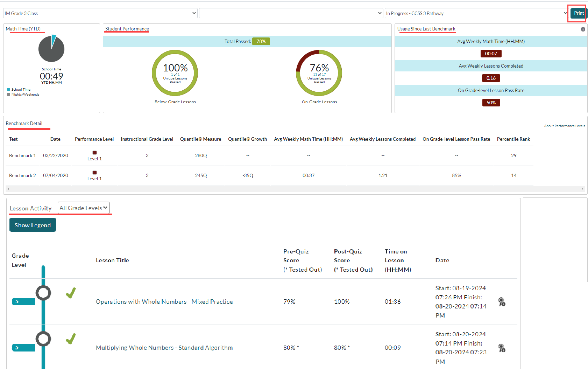588x369 pixels.
Task: Click the School Time legend color square
Action: click(x=8, y=90)
